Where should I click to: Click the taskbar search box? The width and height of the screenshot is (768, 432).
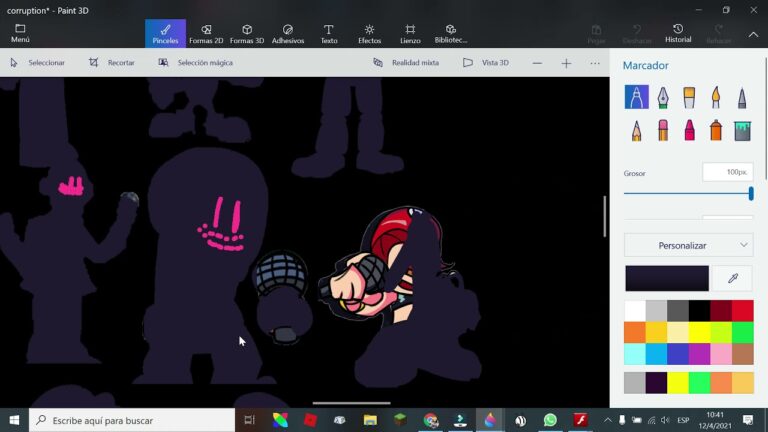click(132, 420)
